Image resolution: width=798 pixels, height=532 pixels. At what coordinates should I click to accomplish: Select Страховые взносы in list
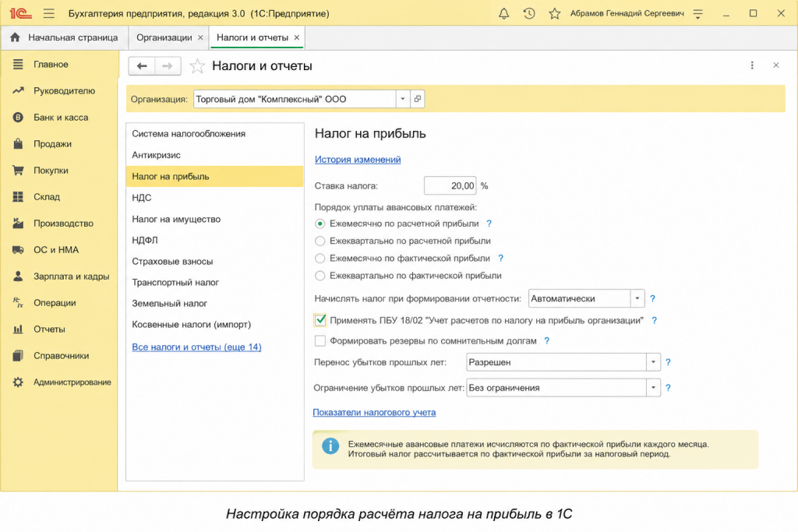(215, 262)
